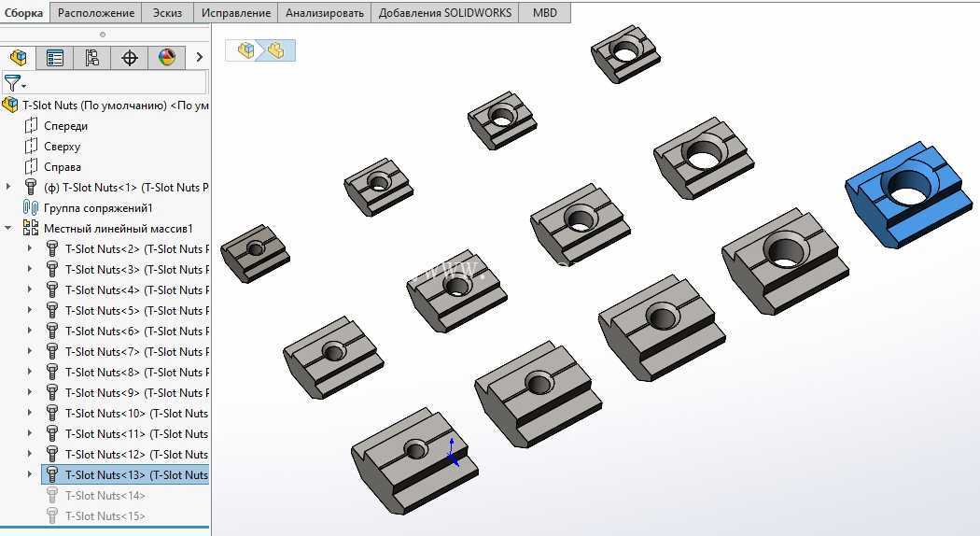Switch to the Сборка tab

pos(23,12)
